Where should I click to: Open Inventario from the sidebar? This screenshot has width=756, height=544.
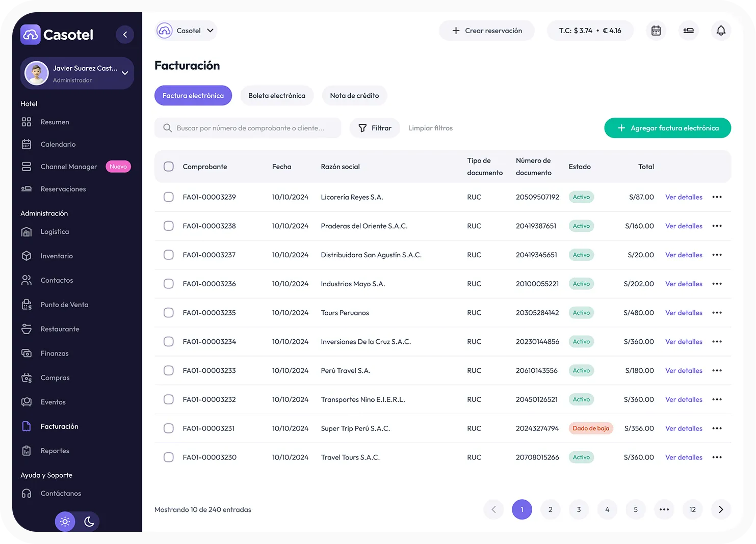click(x=57, y=256)
